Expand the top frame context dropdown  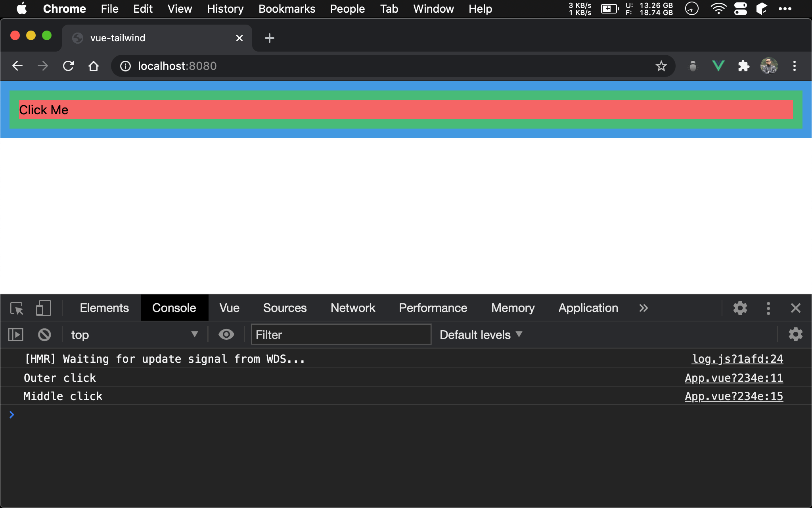[x=195, y=335]
